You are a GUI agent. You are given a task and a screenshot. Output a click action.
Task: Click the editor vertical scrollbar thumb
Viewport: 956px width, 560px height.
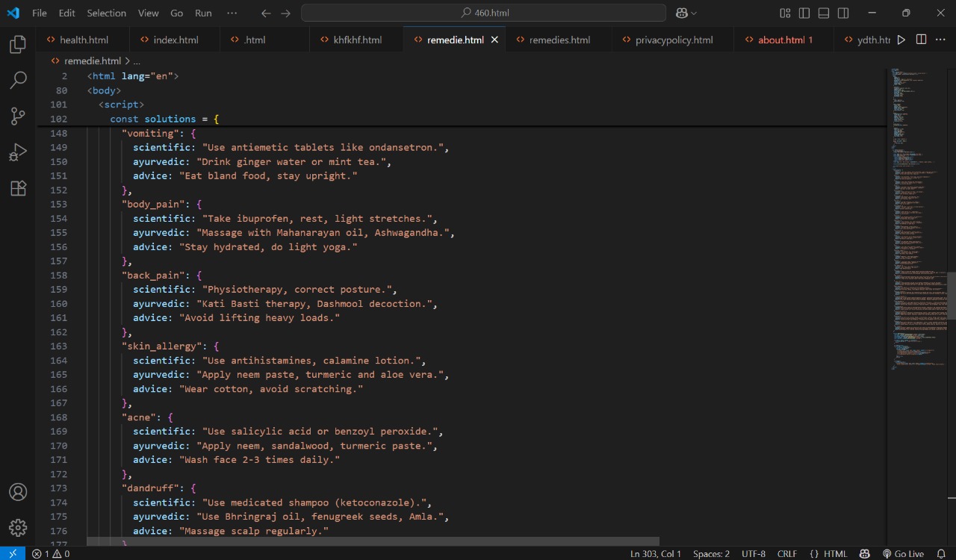click(952, 296)
